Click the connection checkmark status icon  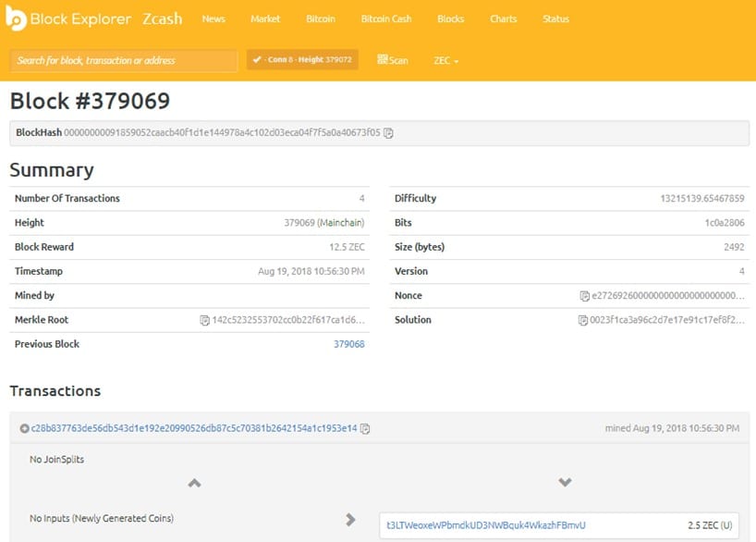(x=257, y=59)
